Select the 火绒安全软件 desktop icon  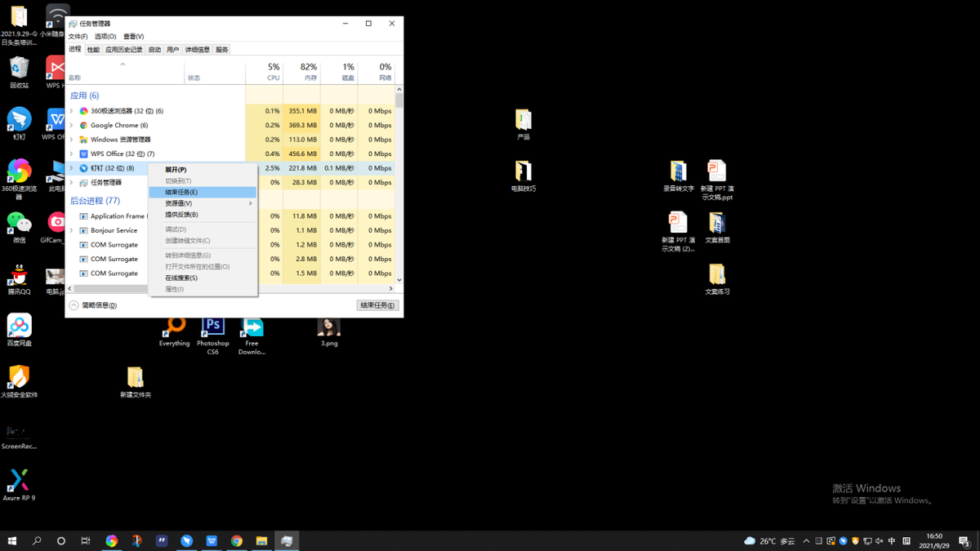(20, 381)
